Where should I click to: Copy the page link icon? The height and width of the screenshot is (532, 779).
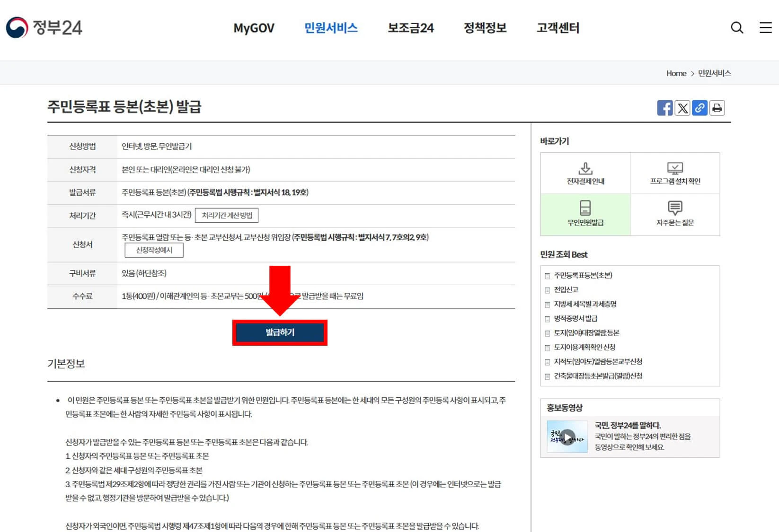click(x=699, y=108)
